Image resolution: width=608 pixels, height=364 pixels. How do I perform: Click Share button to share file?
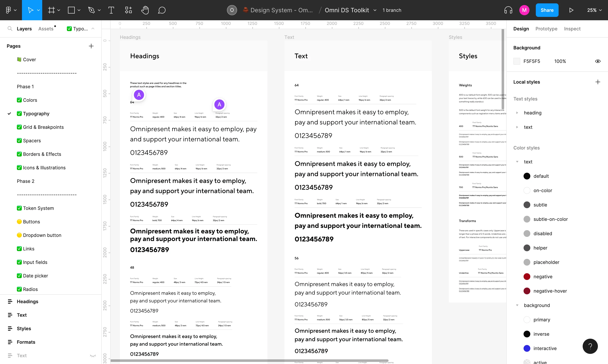547,10
